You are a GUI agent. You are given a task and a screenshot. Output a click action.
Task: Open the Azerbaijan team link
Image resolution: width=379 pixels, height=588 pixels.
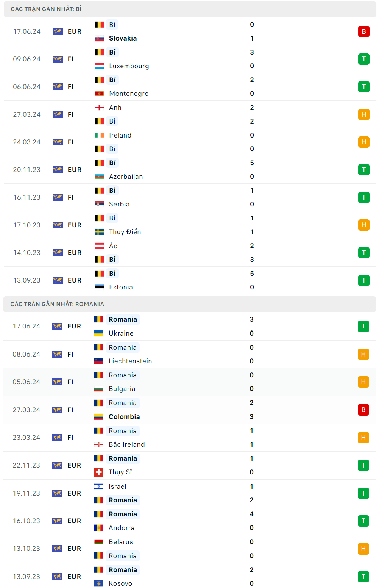tap(126, 177)
